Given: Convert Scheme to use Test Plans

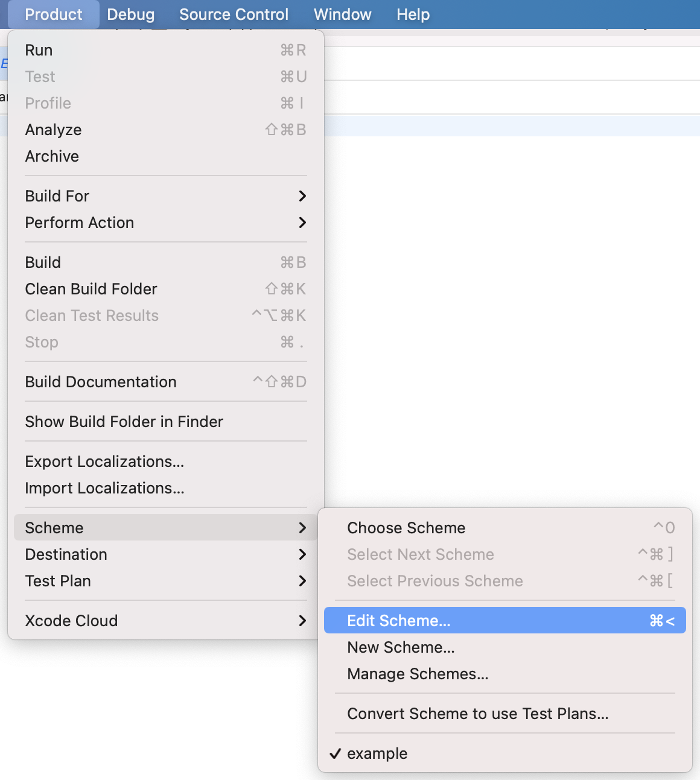Looking at the screenshot, I should pos(478,714).
